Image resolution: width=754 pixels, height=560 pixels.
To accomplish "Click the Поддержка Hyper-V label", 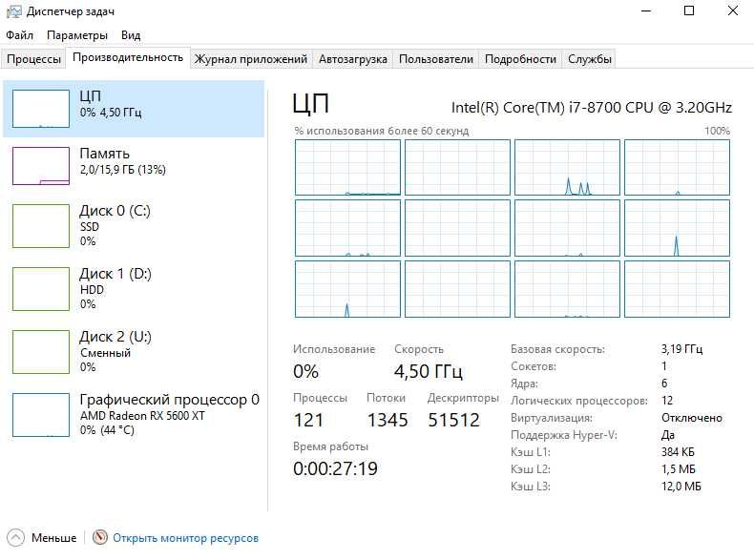I will coord(563,435).
